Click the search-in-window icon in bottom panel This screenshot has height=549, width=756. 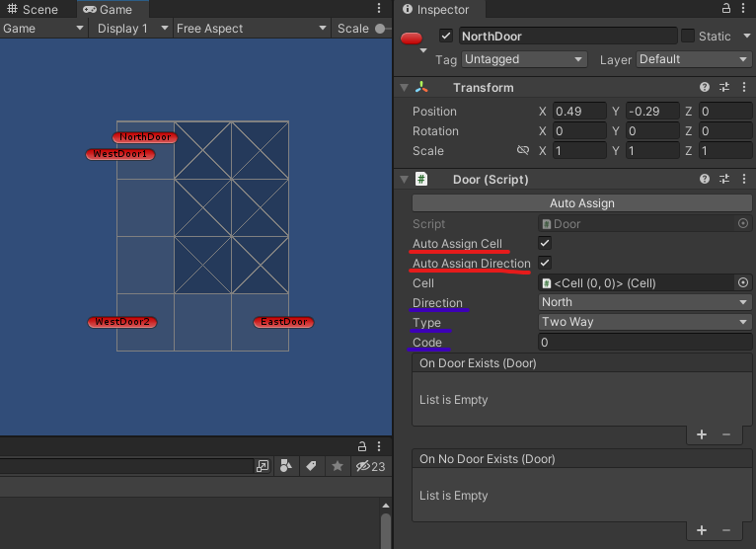tap(263, 466)
